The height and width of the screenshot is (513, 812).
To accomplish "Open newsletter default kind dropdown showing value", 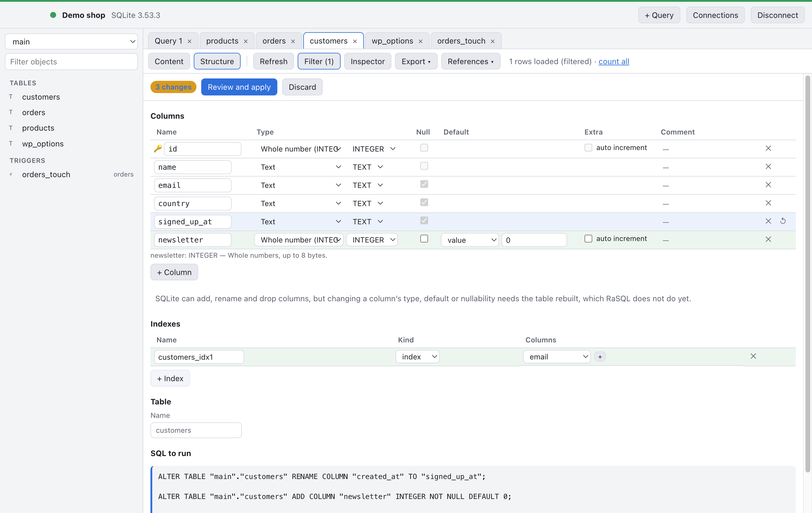I will click(x=470, y=240).
